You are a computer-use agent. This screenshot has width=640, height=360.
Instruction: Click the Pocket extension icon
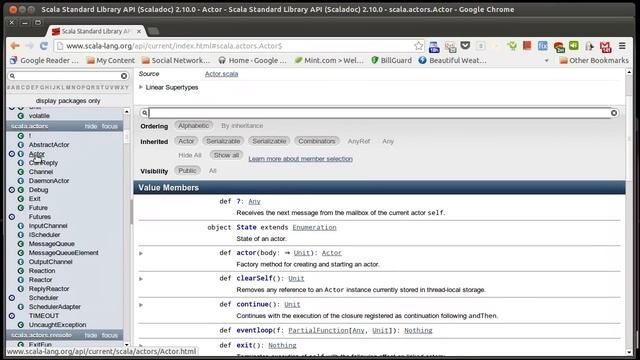point(465,46)
